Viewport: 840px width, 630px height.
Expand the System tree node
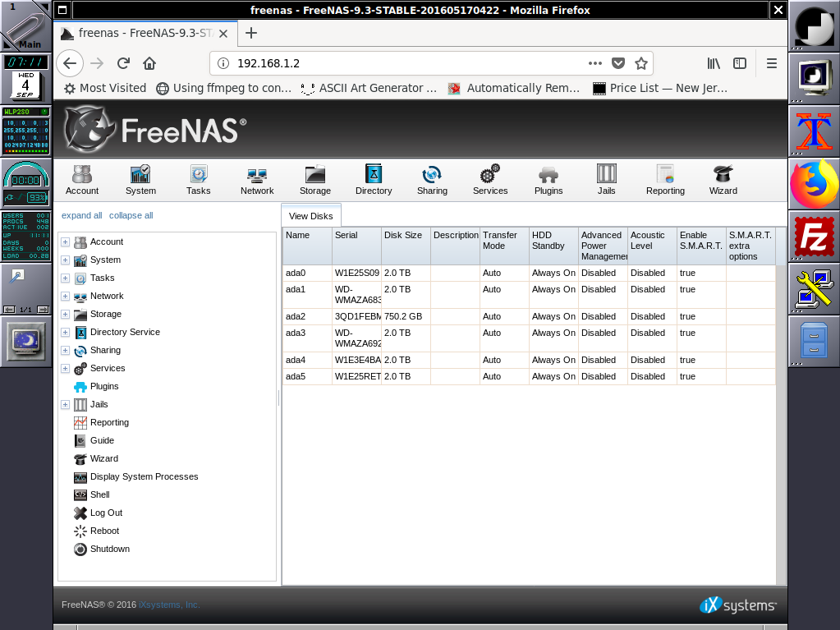(65, 260)
